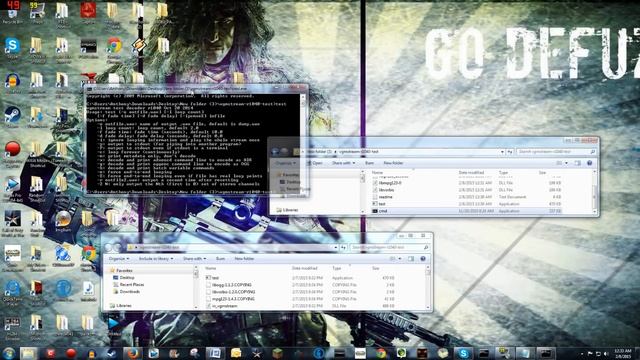This screenshot has height=360, width=640.
Task: Select Recent Places under Favorites
Action: 132,284
